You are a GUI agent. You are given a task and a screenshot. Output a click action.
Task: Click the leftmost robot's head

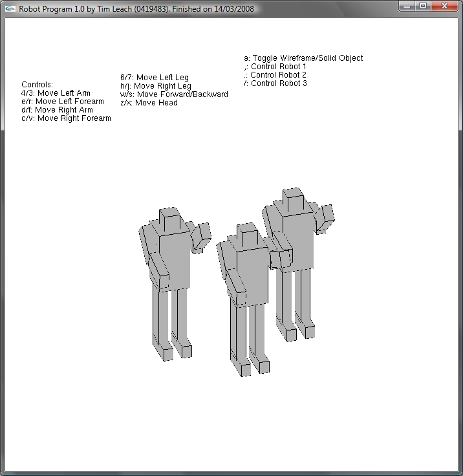[x=169, y=220]
